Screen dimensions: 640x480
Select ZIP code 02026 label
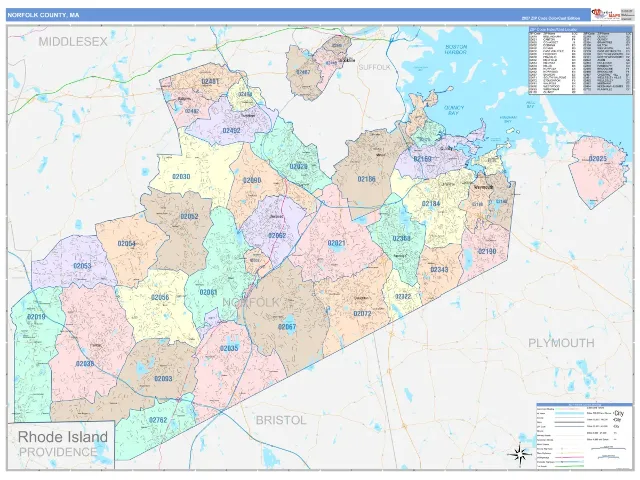tap(298, 167)
